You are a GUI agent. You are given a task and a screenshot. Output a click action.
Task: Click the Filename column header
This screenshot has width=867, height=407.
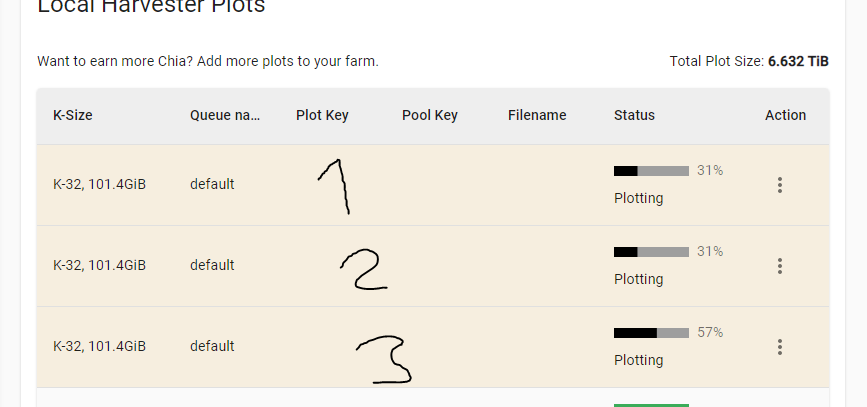pos(537,115)
